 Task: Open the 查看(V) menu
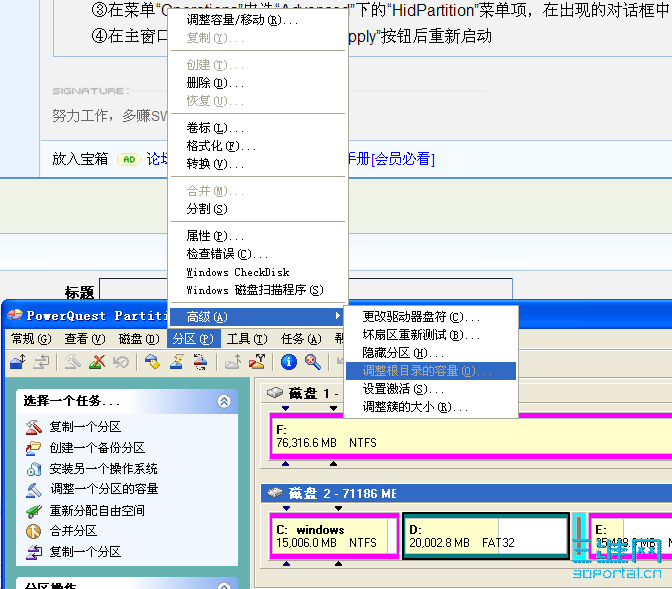pos(85,339)
